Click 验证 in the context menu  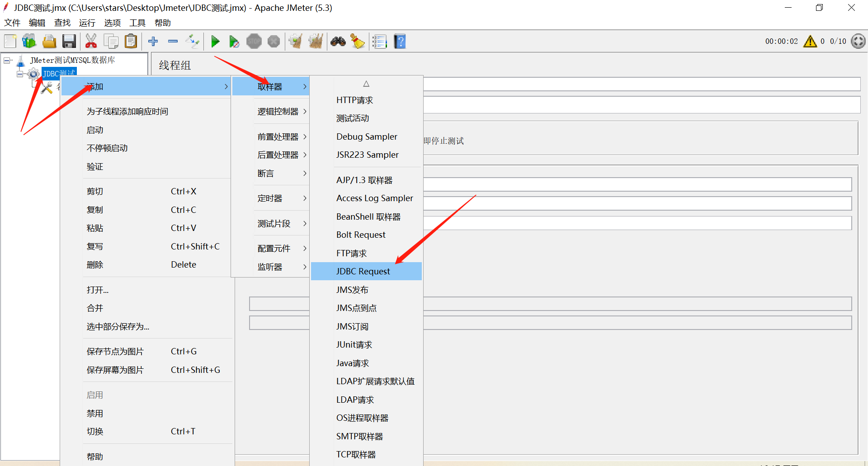click(x=95, y=166)
